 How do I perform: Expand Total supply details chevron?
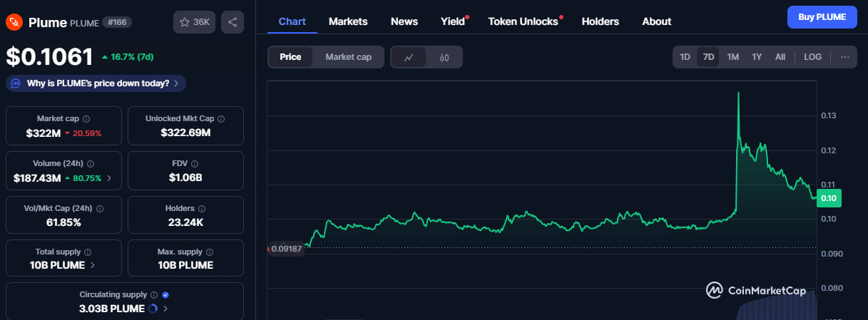point(93,265)
